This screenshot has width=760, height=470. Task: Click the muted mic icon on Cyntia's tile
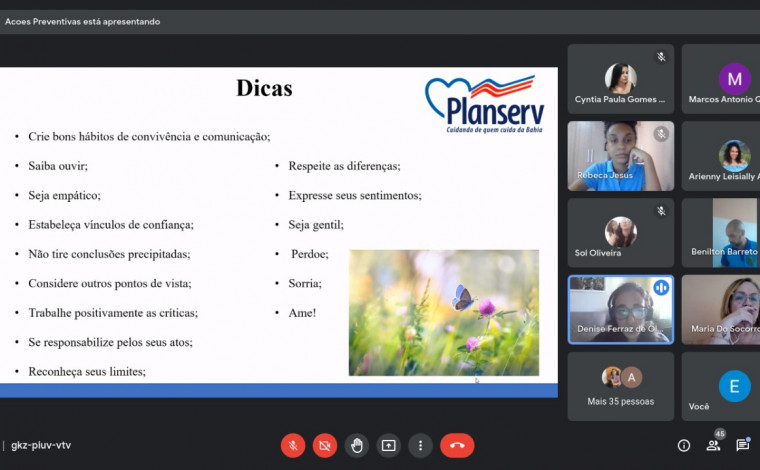661,57
